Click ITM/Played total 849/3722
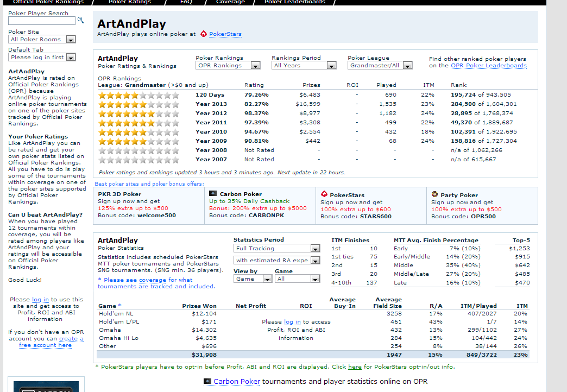Image resolution: width=567 pixels, height=392 pixels. coord(481,355)
